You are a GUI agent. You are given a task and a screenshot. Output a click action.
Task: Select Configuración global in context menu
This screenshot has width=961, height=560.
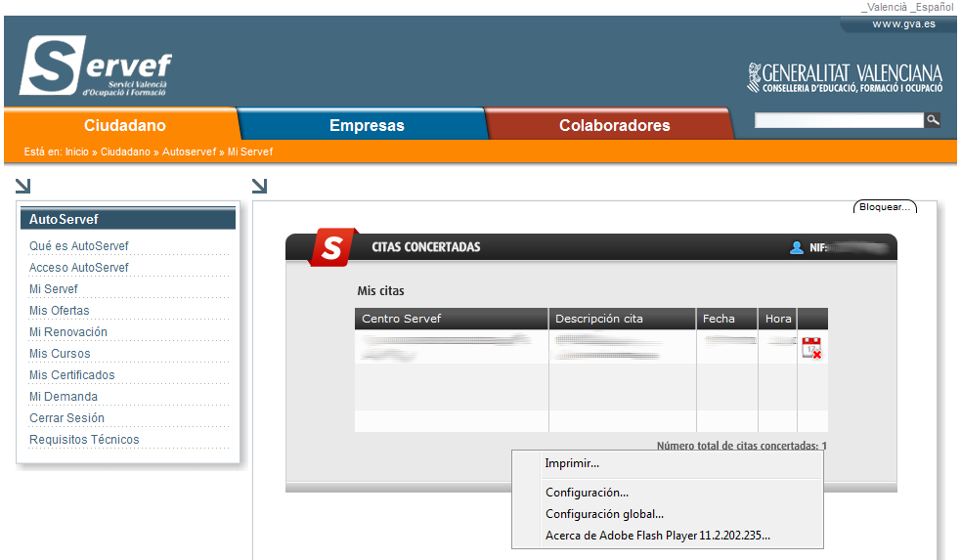(604, 514)
